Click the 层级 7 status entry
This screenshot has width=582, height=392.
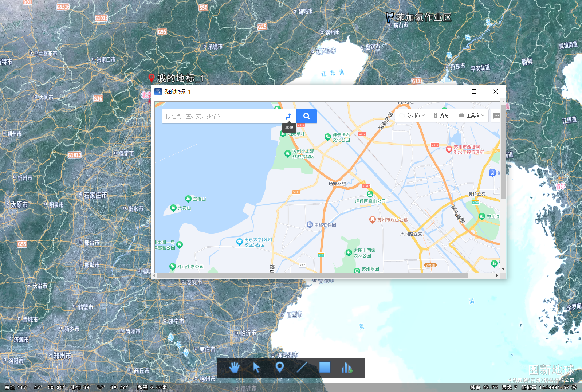point(509,387)
